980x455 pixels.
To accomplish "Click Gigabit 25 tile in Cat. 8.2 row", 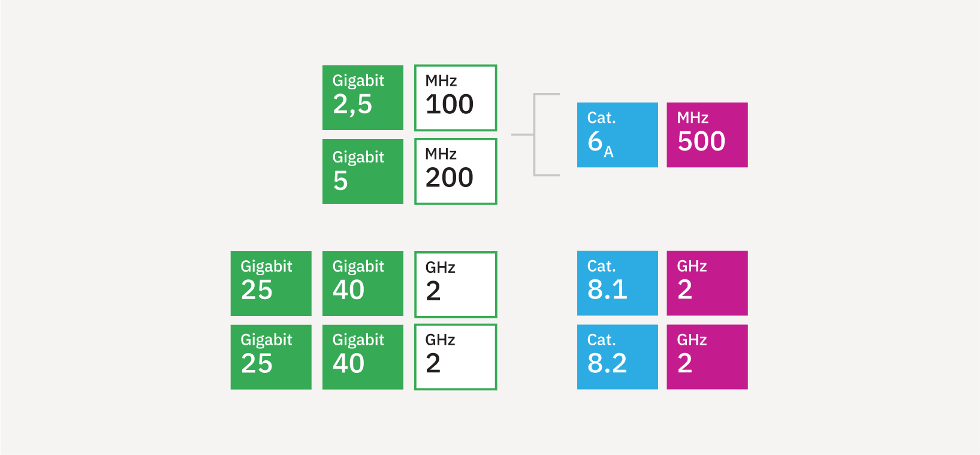I will (x=271, y=357).
